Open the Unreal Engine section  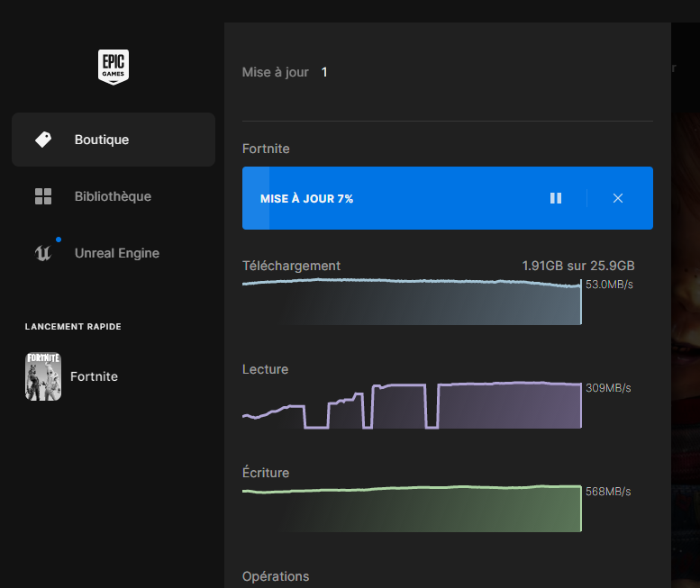(x=114, y=253)
